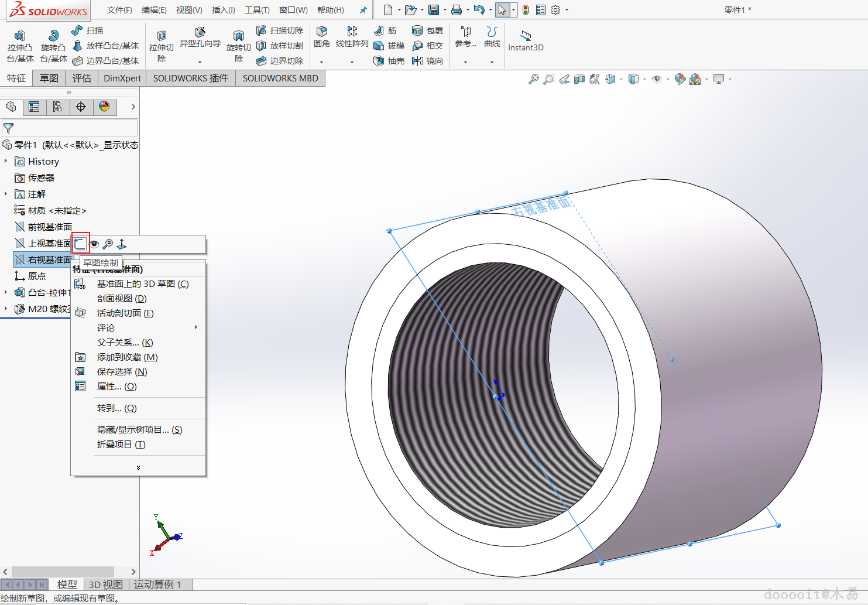Expand context menu with bottom double chevron
This screenshot has height=605, width=868.
click(138, 467)
